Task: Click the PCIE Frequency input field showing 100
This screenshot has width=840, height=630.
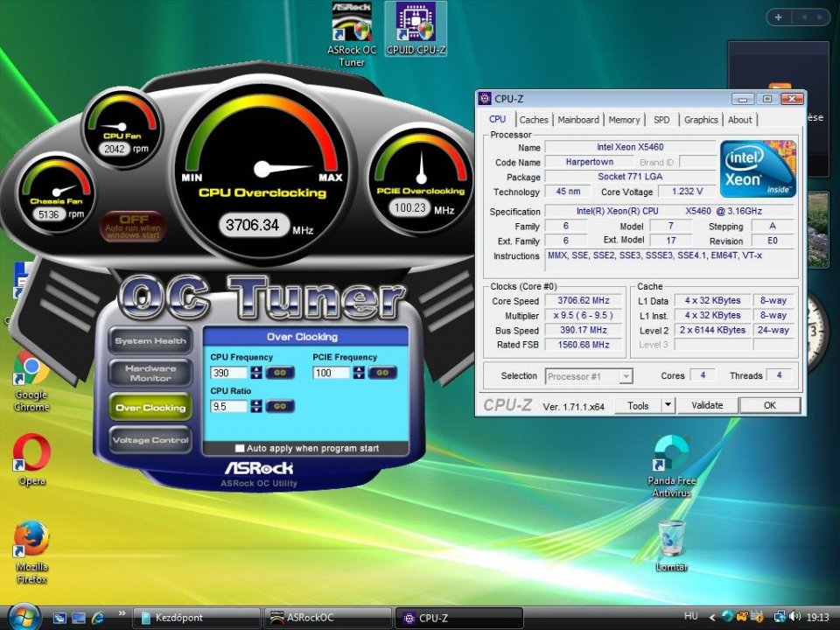Action: click(332, 373)
